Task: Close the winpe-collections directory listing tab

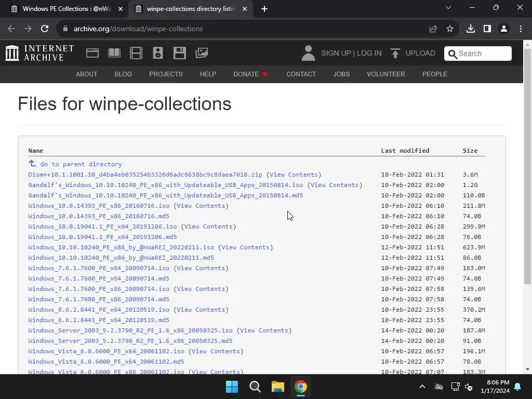Action: point(245,9)
